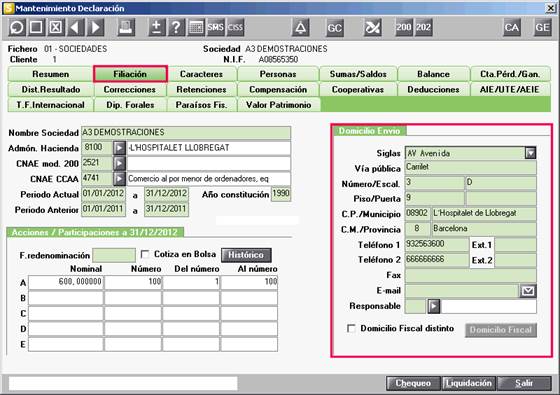Click the Histórico button
This screenshot has height=395, width=560.
coord(246,255)
